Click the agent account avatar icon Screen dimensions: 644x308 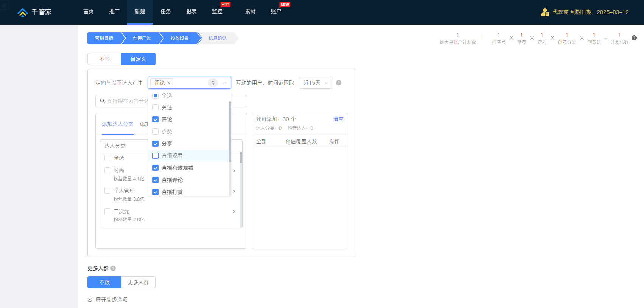tap(545, 12)
